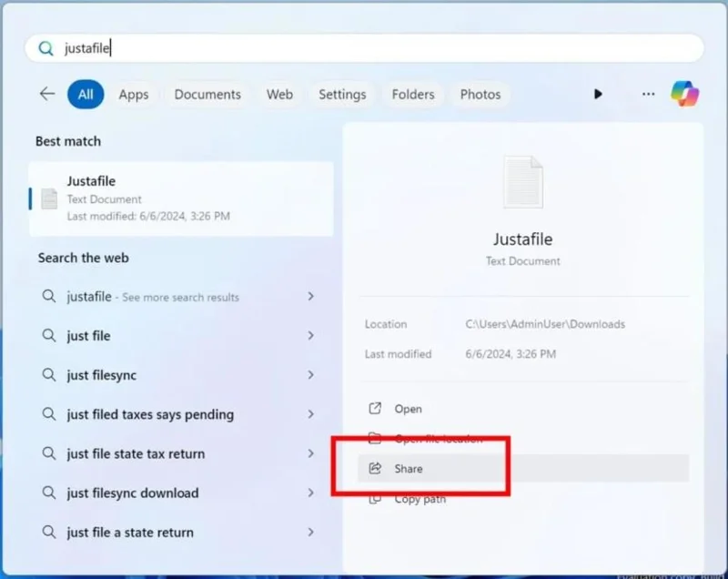Viewport: 728px width, 579px height.
Task: Click the search icon beside 'just filesync'
Action: (49, 374)
